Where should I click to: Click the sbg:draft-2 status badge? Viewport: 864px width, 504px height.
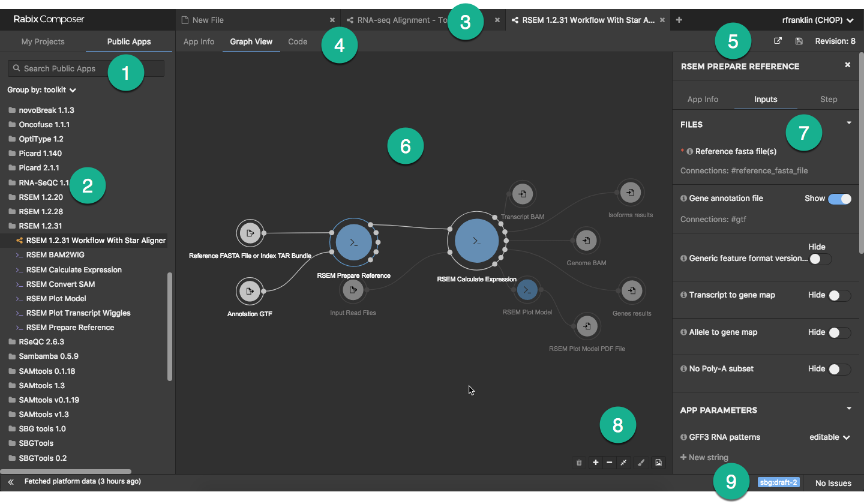[x=779, y=482]
